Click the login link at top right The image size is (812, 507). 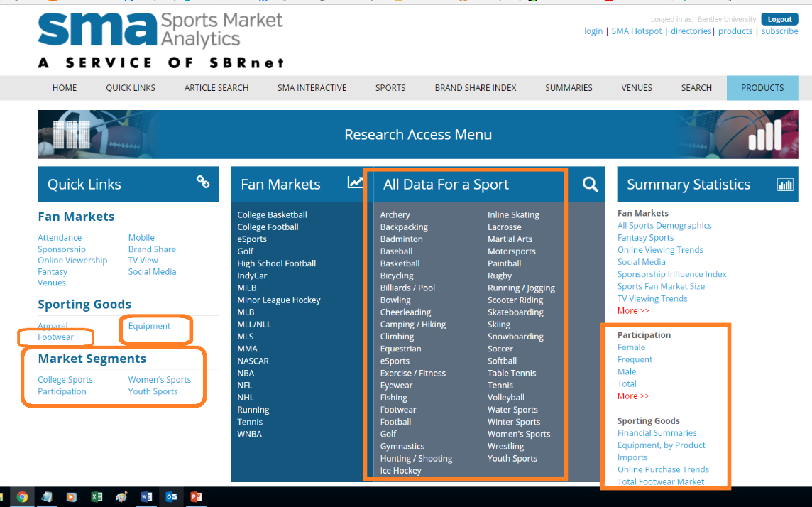click(x=593, y=31)
